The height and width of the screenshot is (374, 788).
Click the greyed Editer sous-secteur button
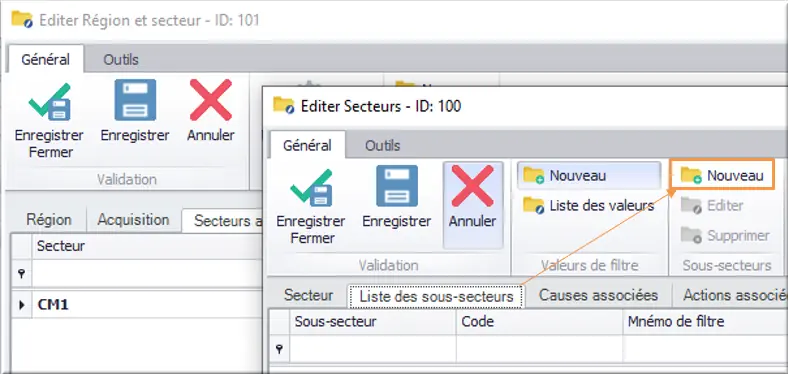pyautogui.click(x=712, y=206)
